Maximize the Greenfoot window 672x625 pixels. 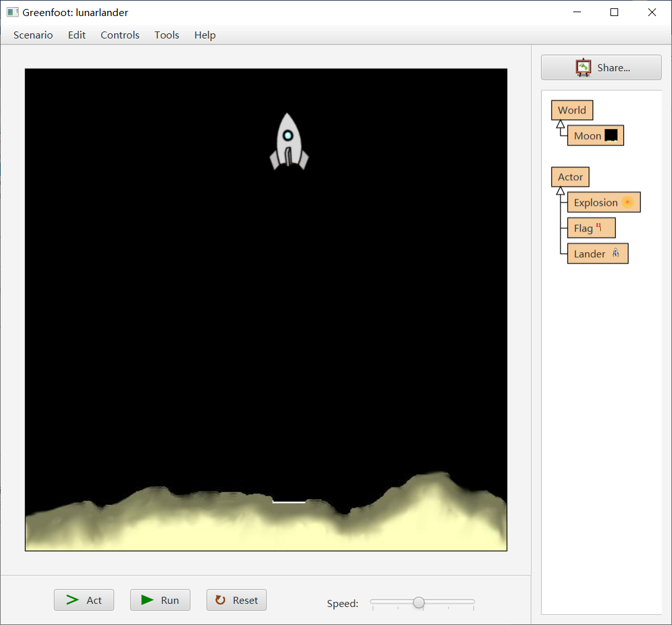(x=614, y=12)
